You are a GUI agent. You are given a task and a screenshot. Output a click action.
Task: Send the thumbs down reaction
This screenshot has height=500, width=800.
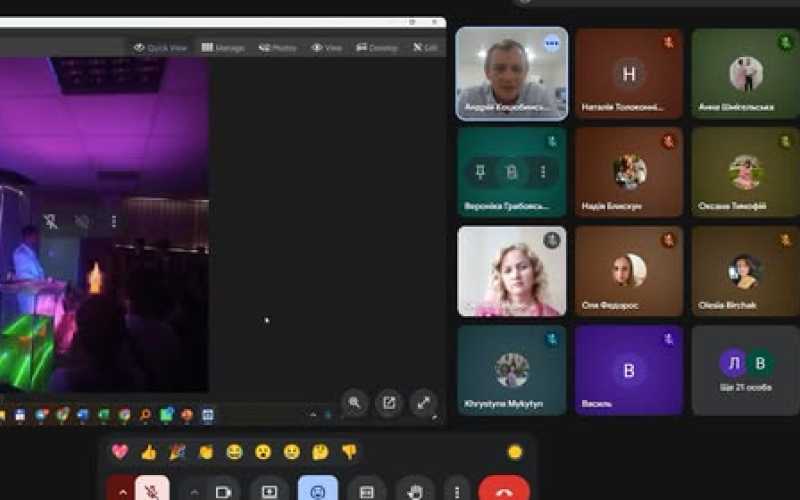(x=349, y=452)
